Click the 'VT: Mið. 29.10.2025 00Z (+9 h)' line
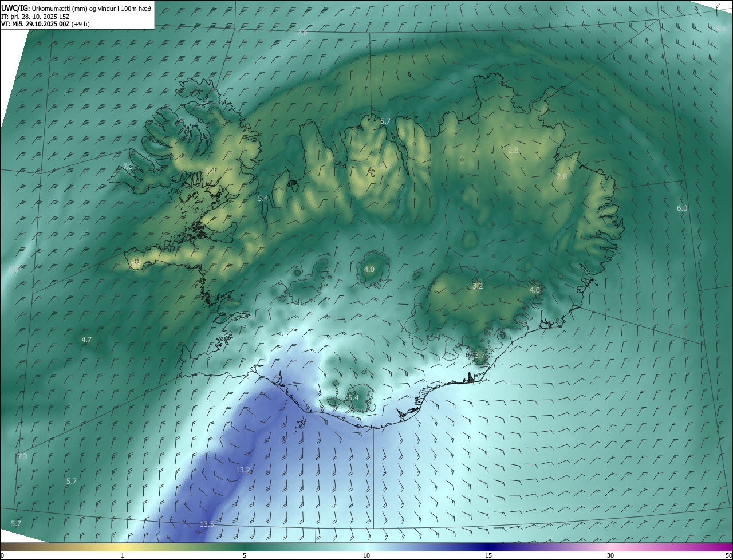The height and width of the screenshot is (560, 733). point(45,24)
